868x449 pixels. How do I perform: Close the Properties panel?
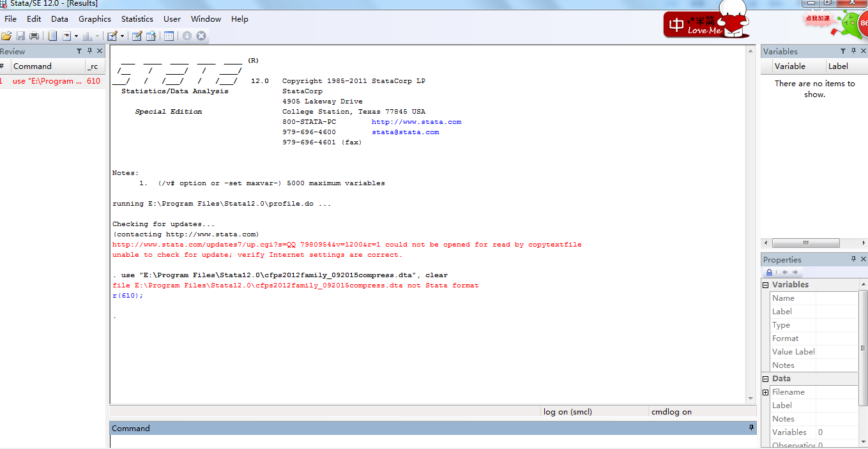coord(864,259)
